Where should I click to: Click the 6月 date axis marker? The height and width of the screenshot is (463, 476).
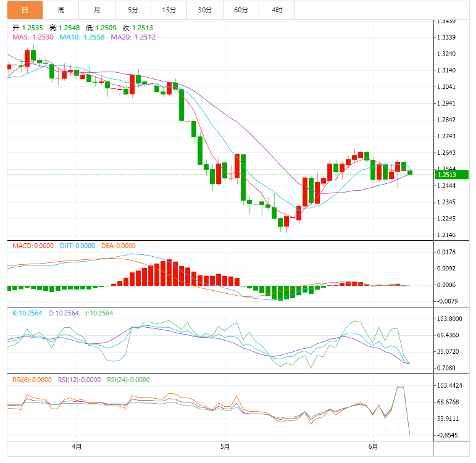point(373,446)
